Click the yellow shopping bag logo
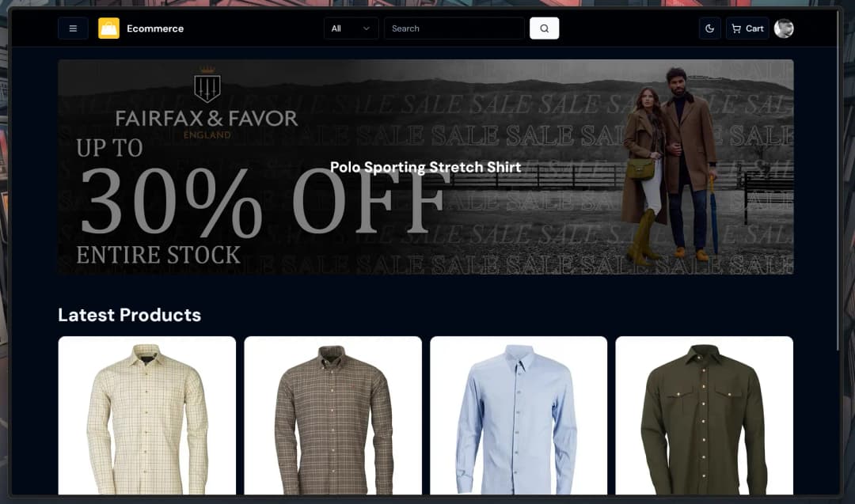855x504 pixels. tap(108, 28)
